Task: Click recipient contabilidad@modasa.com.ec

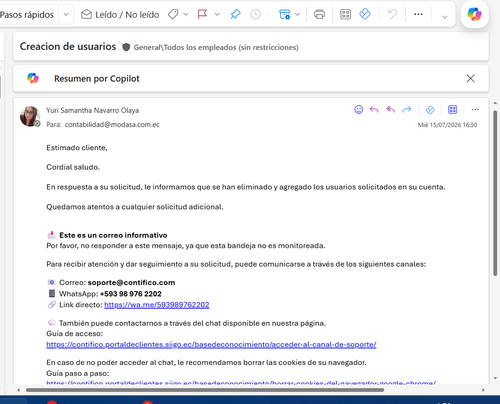Action: (x=112, y=125)
